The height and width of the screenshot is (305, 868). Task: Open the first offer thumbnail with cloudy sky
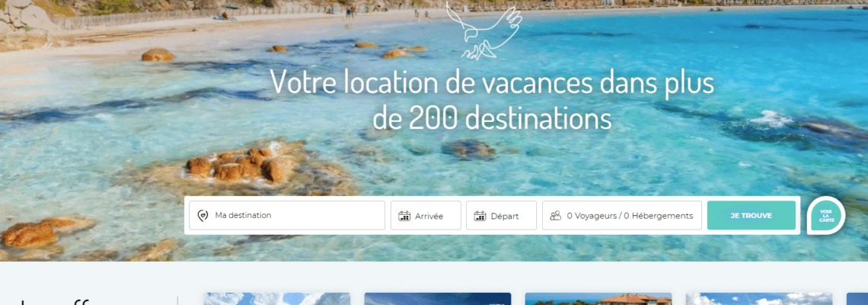tap(277, 299)
